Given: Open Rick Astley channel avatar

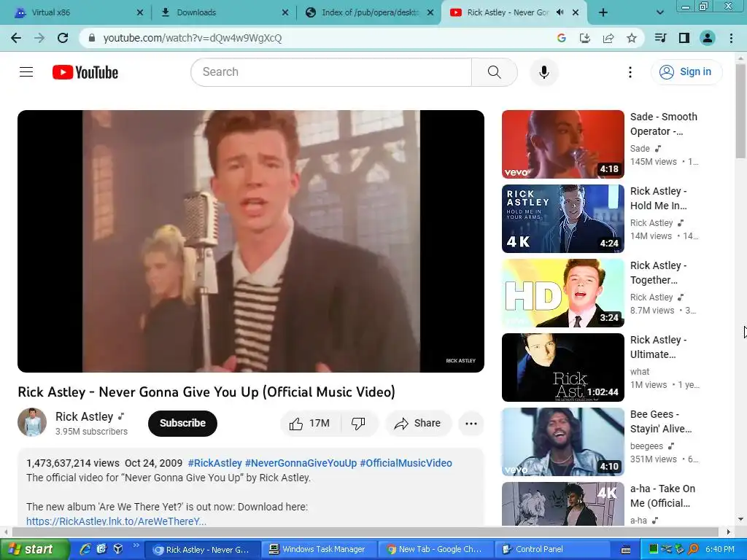Looking at the screenshot, I should pyautogui.click(x=32, y=422).
